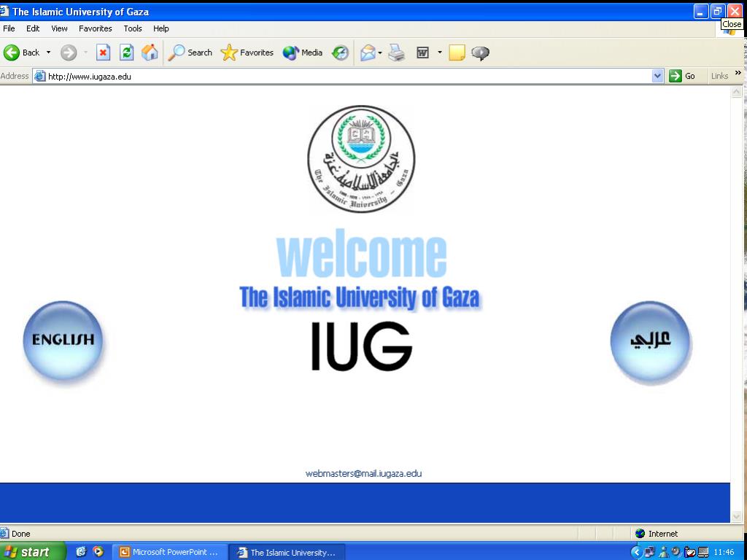Open the Favorites star pane

247,52
